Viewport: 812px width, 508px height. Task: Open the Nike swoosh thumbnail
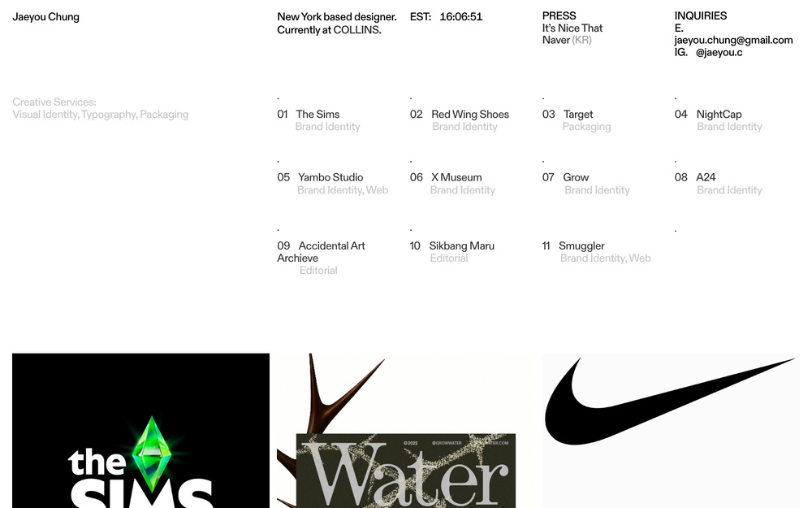pos(671,431)
